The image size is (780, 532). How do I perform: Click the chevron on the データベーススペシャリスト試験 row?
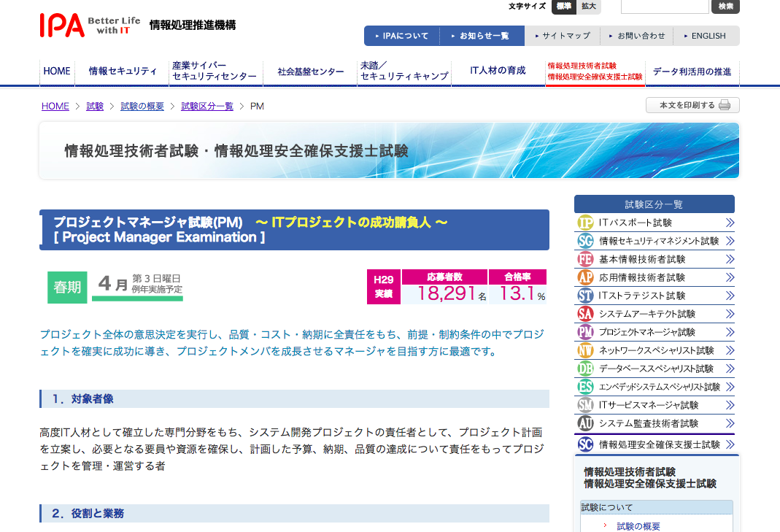click(x=730, y=369)
